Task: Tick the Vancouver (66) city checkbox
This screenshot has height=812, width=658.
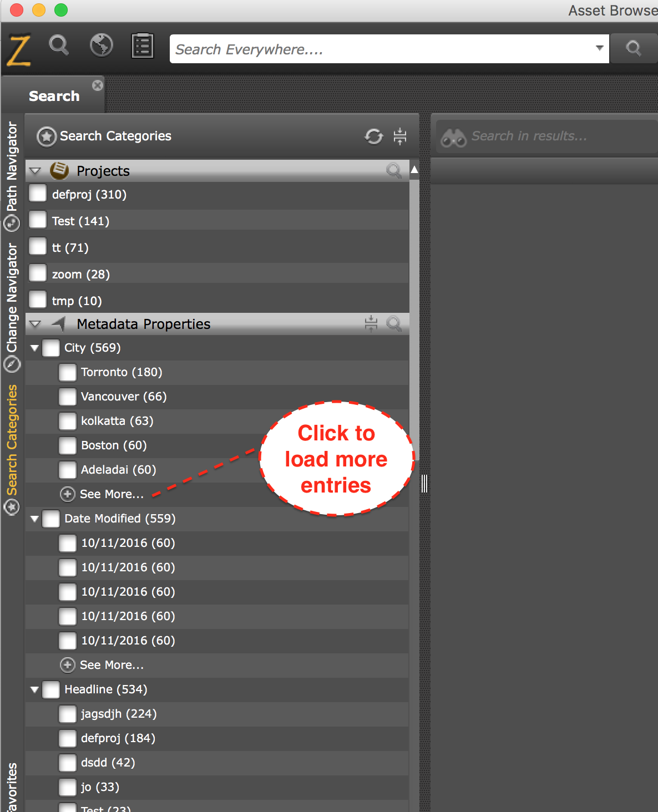Action: [68, 397]
